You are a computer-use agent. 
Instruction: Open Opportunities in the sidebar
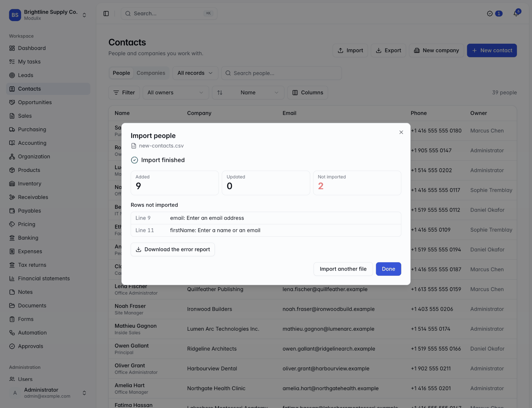[48, 102]
